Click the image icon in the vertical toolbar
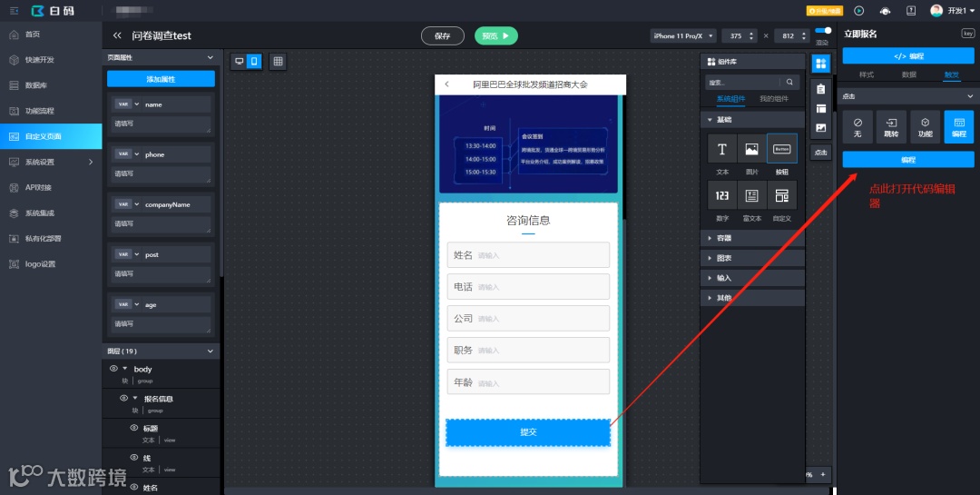 (821, 128)
